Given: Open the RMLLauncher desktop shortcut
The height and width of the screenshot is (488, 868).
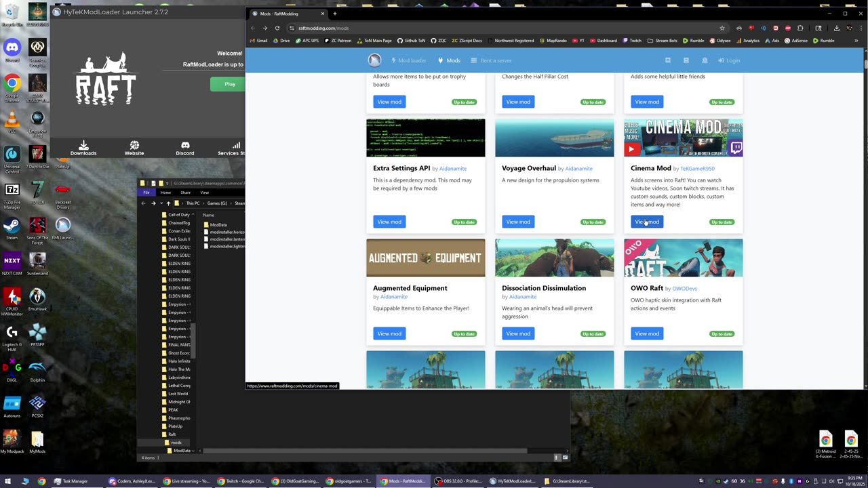Looking at the screenshot, I should (62, 227).
